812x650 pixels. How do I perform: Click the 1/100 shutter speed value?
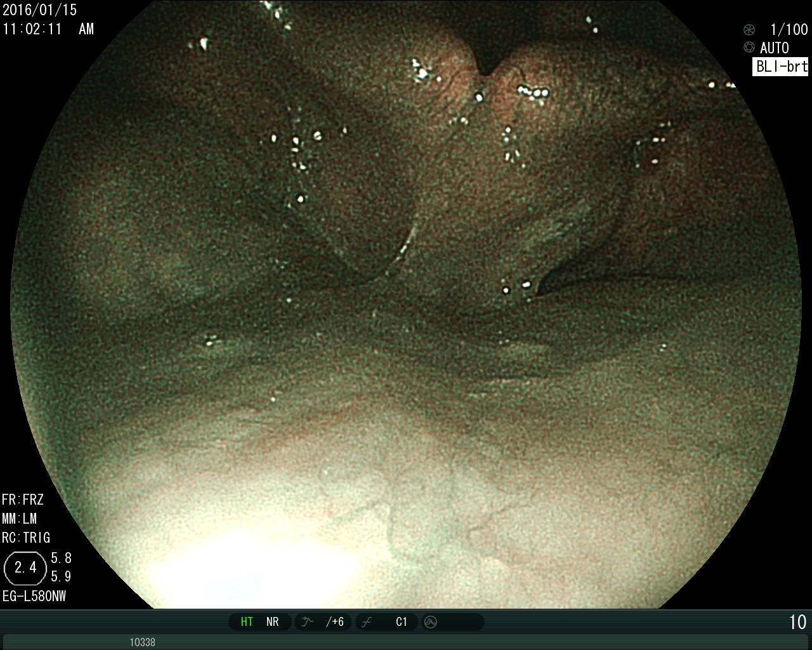coord(789,29)
